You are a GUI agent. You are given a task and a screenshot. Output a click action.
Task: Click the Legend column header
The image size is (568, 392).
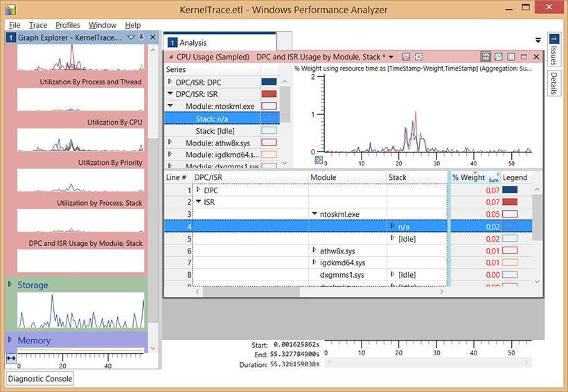[x=516, y=177]
